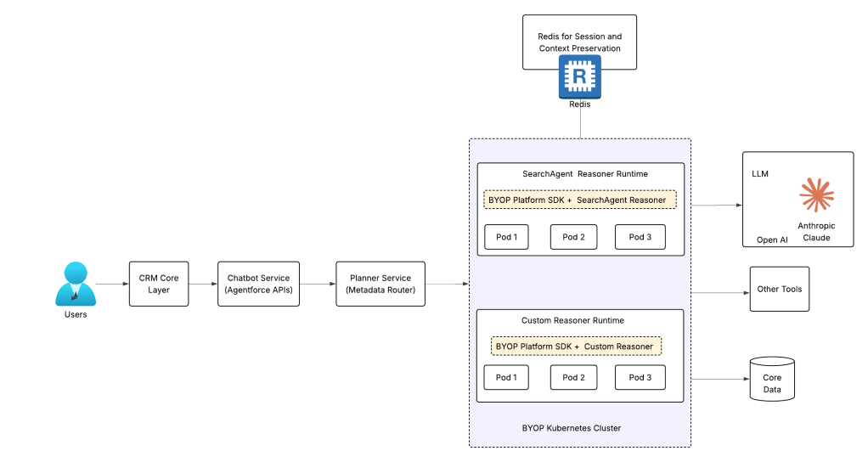
Task: Select Pod 2 in Custom Reasoner Runtime
Action: 573,377
